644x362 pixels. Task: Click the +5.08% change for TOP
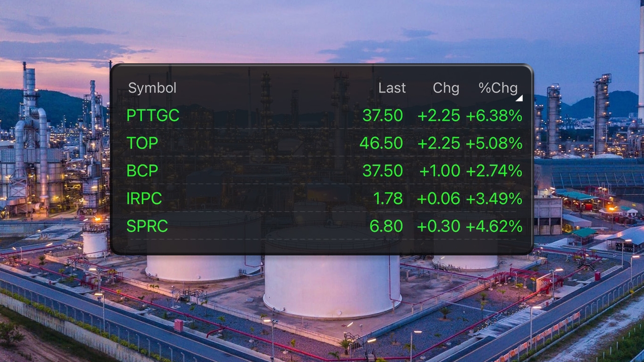[x=494, y=143]
